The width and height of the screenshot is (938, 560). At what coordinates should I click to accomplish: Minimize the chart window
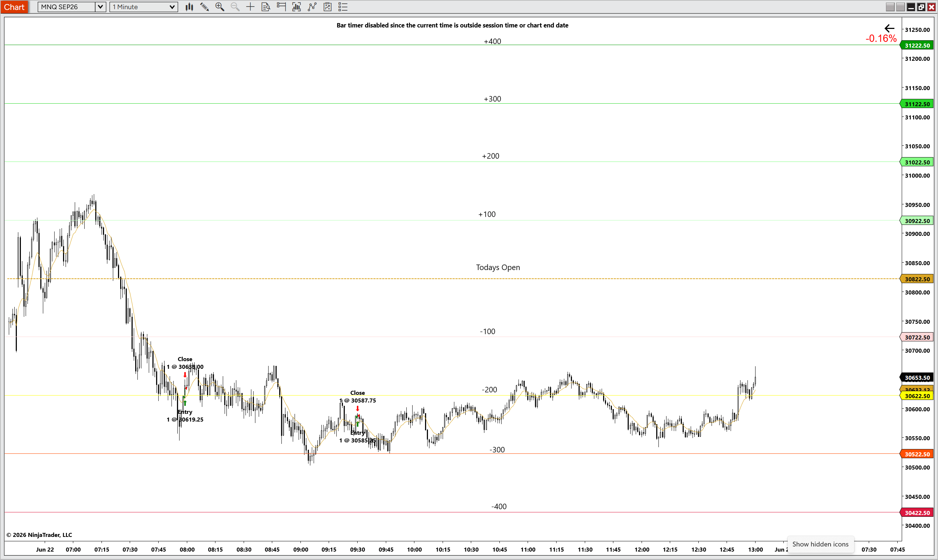click(911, 7)
